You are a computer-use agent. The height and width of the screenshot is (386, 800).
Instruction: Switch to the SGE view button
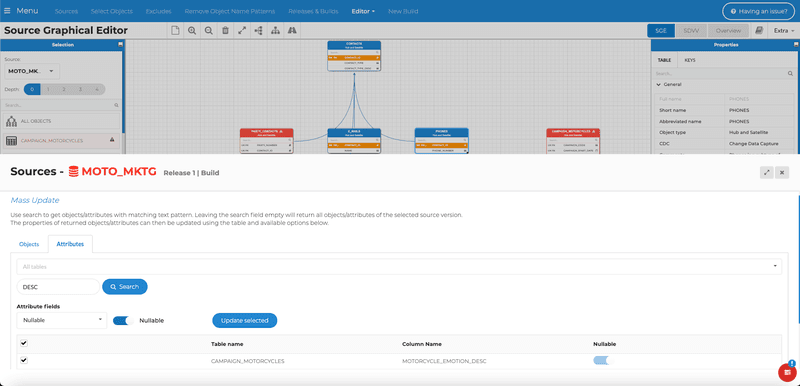click(x=661, y=31)
